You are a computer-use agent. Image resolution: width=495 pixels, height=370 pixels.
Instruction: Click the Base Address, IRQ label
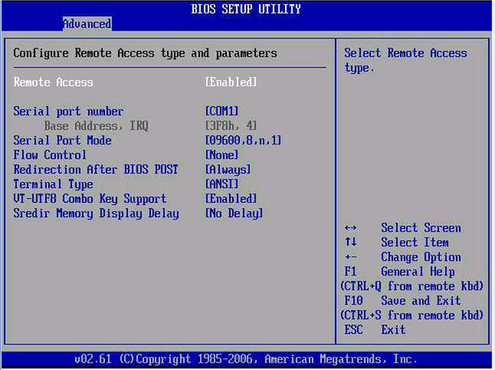tap(96, 126)
